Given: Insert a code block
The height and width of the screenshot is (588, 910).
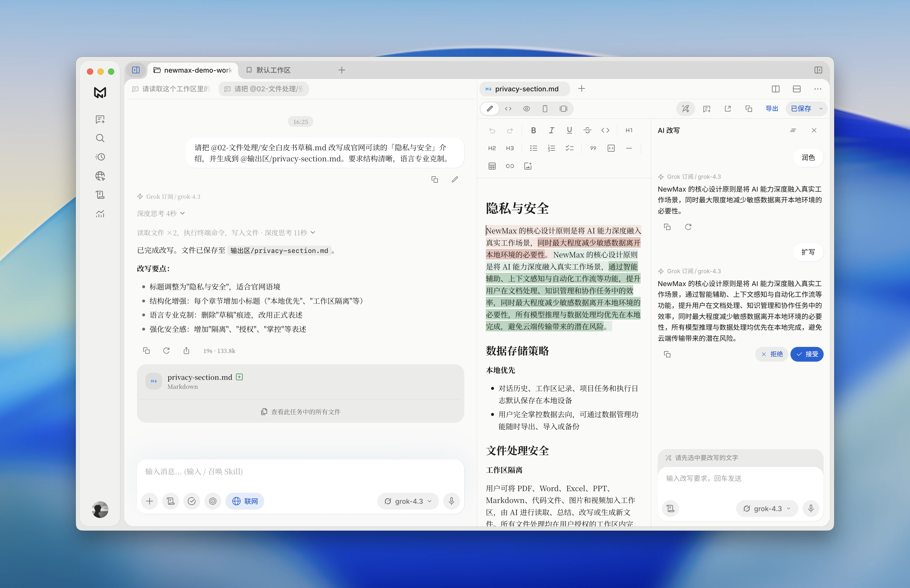Looking at the screenshot, I should point(611,148).
